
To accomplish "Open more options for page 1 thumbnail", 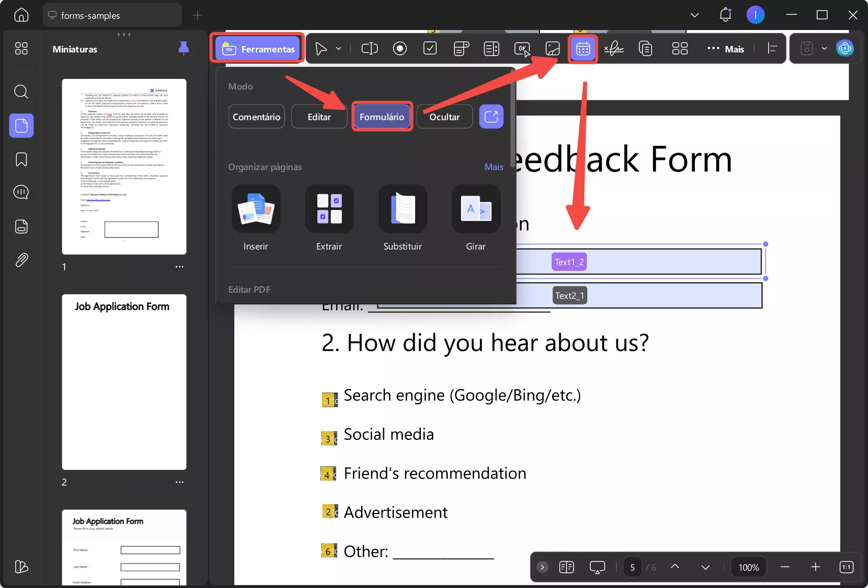I will click(x=179, y=267).
